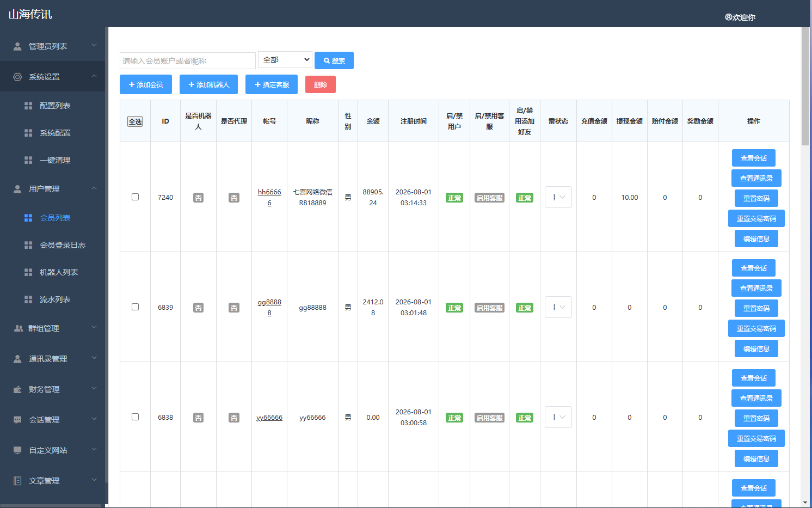Click the 系统设置 gear icon

tap(17, 77)
